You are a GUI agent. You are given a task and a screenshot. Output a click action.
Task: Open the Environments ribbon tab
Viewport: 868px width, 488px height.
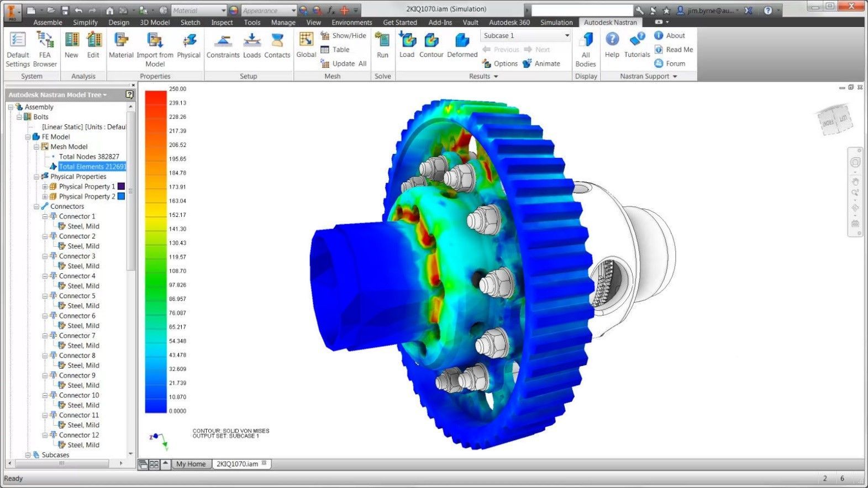(x=351, y=23)
